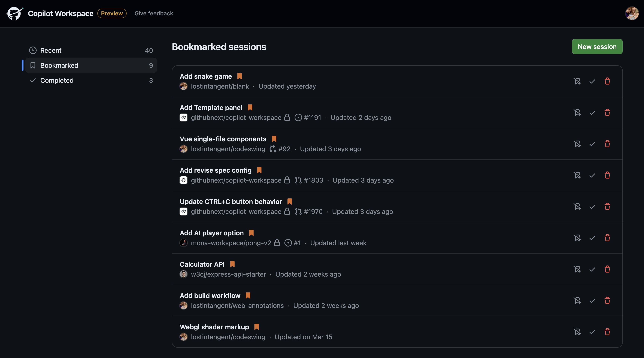
Task: Delete the Add snake game session
Action: click(607, 81)
